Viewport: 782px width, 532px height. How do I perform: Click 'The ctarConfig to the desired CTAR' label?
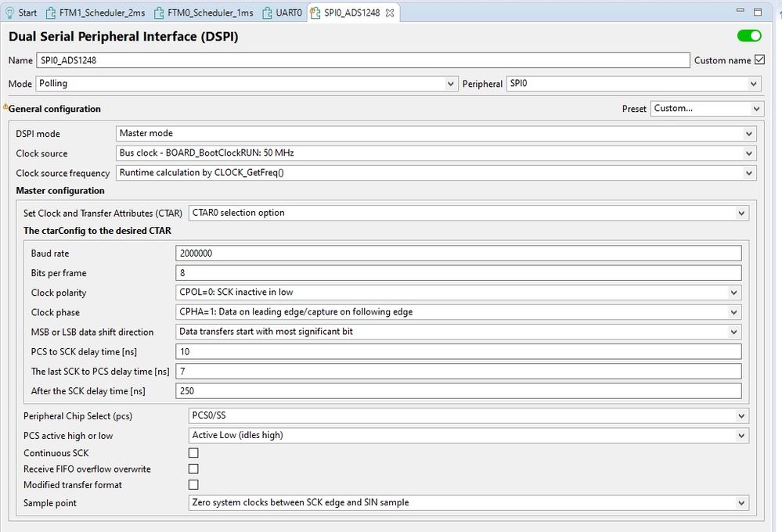[x=97, y=230]
